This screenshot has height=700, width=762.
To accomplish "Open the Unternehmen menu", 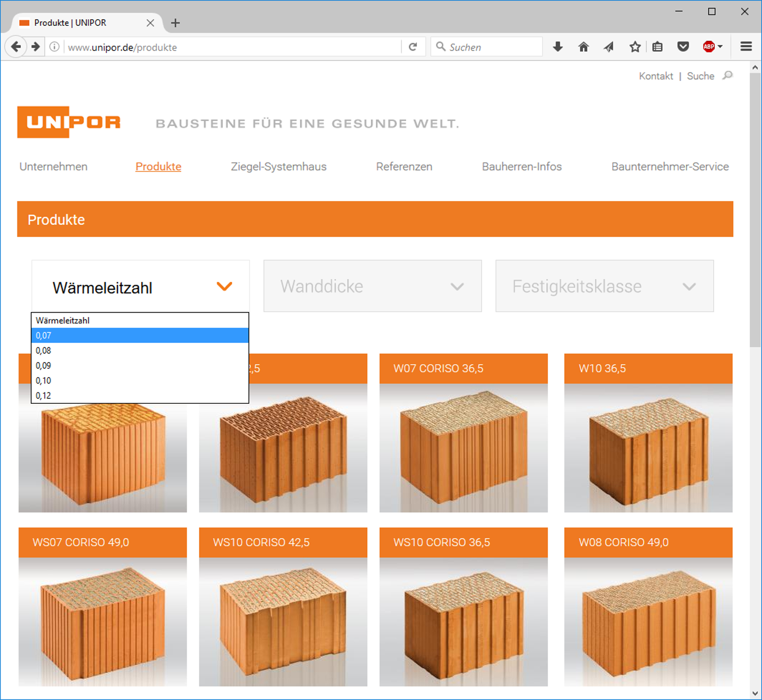I will (x=54, y=167).
